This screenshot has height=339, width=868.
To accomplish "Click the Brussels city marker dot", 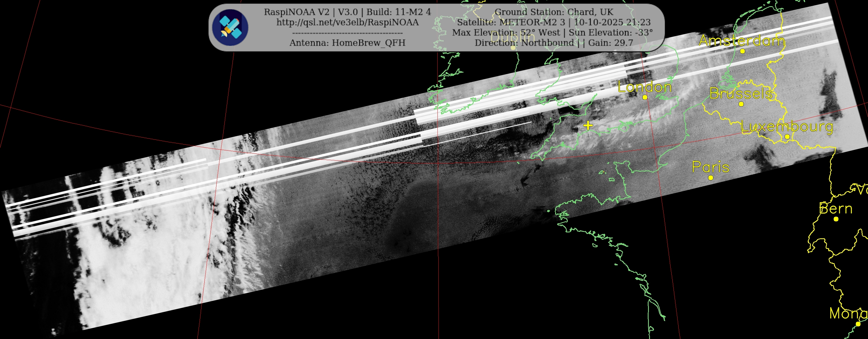I will coord(741,104).
